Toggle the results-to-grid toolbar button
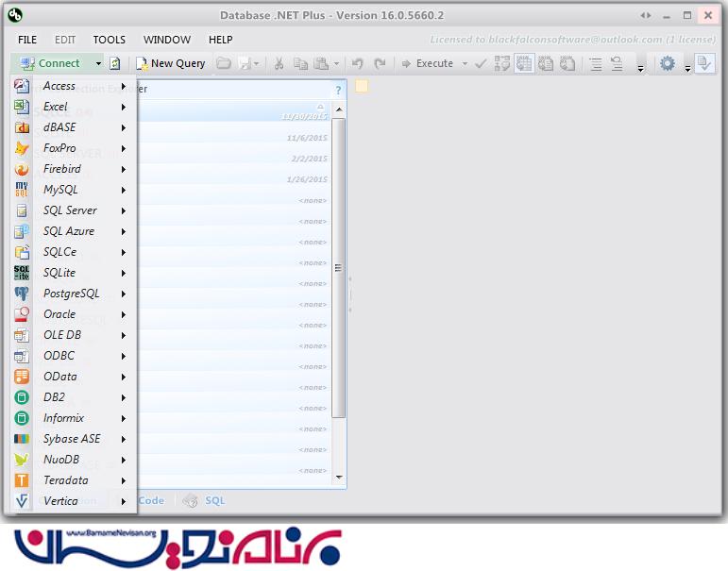Screen dimensions: 728x571 524,63
